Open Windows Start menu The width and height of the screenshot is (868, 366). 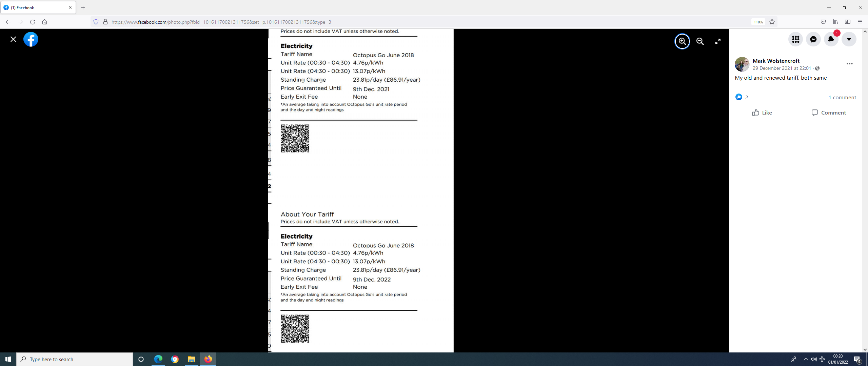click(8, 359)
